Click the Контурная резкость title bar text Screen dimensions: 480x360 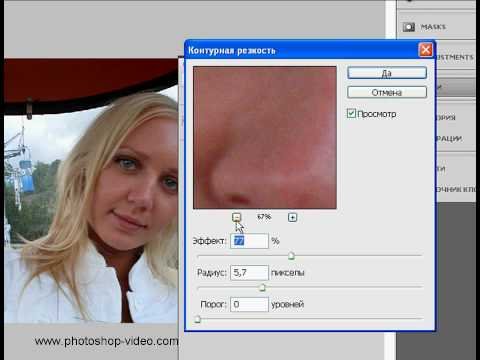[232, 51]
